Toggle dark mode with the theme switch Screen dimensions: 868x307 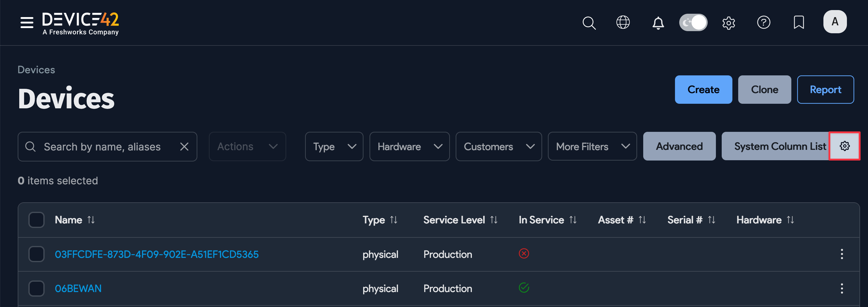(x=693, y=22)
